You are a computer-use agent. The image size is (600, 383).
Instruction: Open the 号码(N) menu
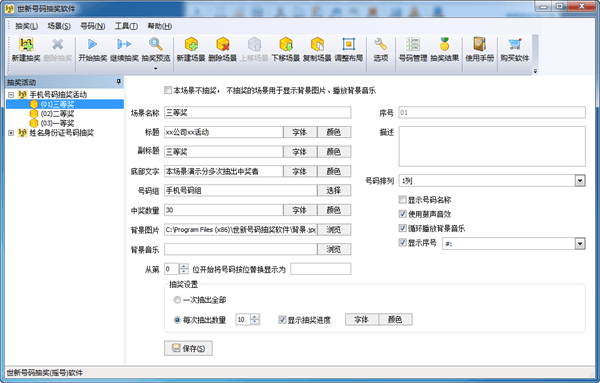pos(93,26)
